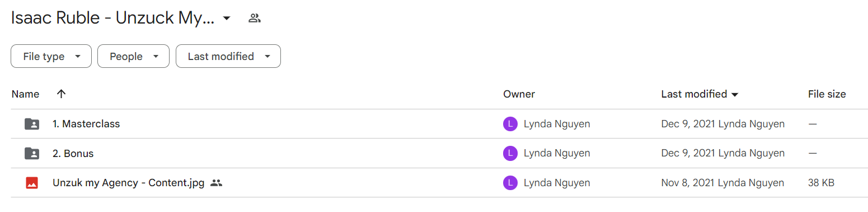Click the File size column header

(827, 94)
